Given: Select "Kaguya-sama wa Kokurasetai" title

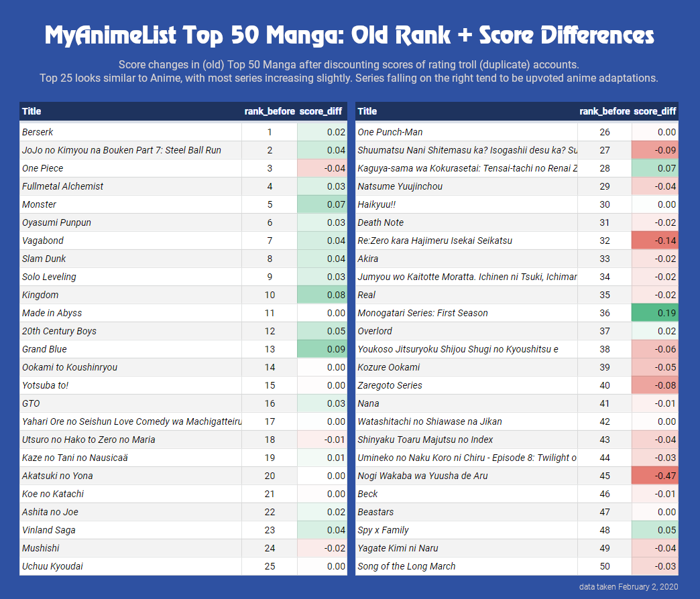Looking at the screenshot, I should [467, 168].
